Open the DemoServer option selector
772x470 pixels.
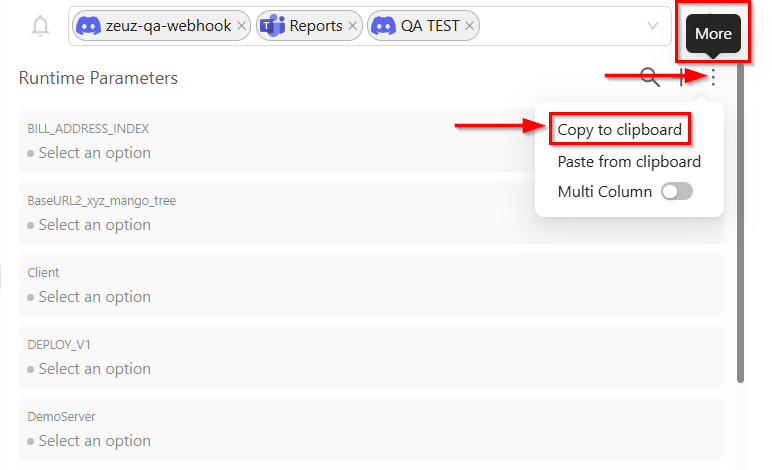pyautogui.click(x=95, y=441)
